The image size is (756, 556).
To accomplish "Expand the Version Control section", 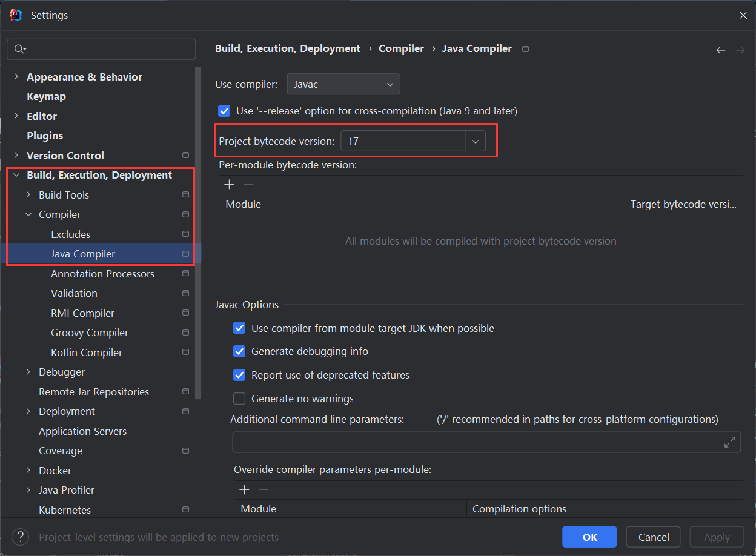I will pos(16,156).
